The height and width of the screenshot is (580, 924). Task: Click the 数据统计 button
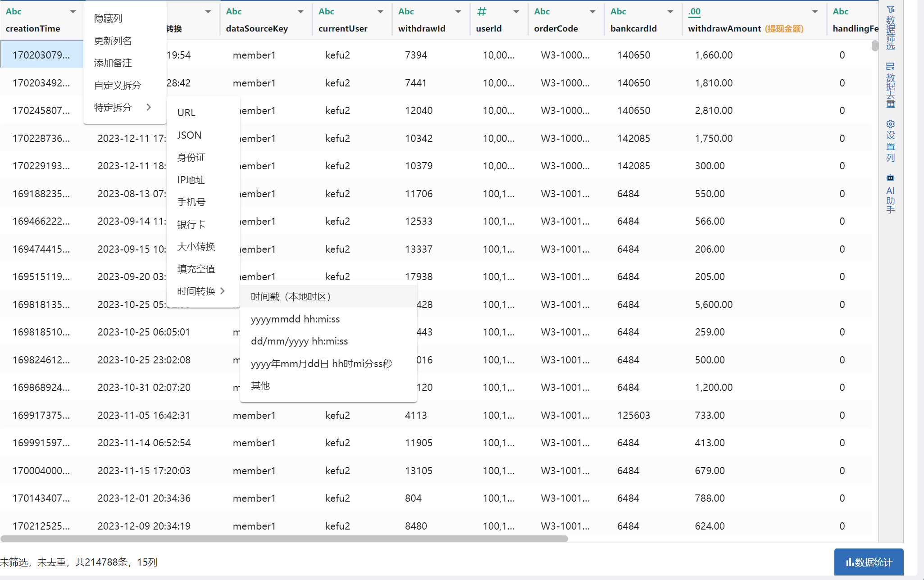[868, 562]
